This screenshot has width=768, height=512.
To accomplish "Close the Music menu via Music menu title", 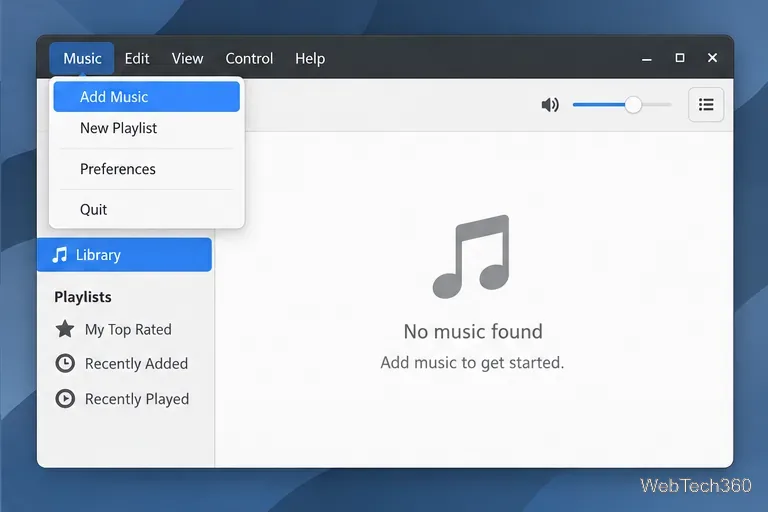I will pos(82,59).
